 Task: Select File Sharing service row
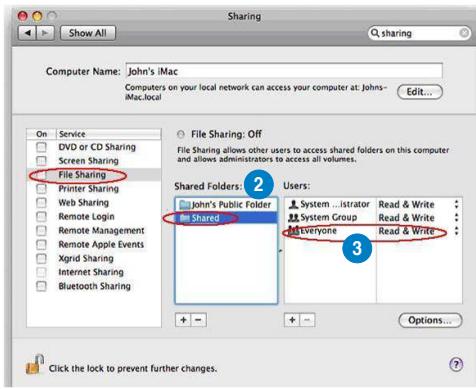94,175
